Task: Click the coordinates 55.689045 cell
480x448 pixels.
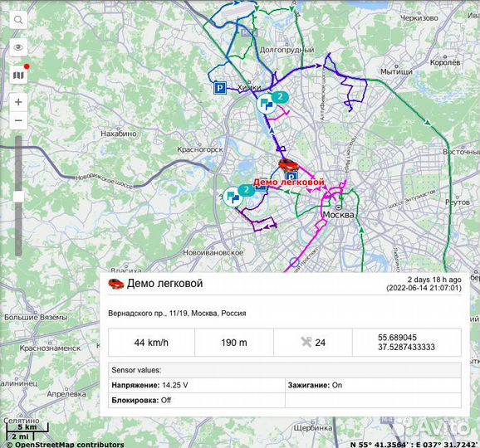Action: pyautogui.click(x=407, y=343)
